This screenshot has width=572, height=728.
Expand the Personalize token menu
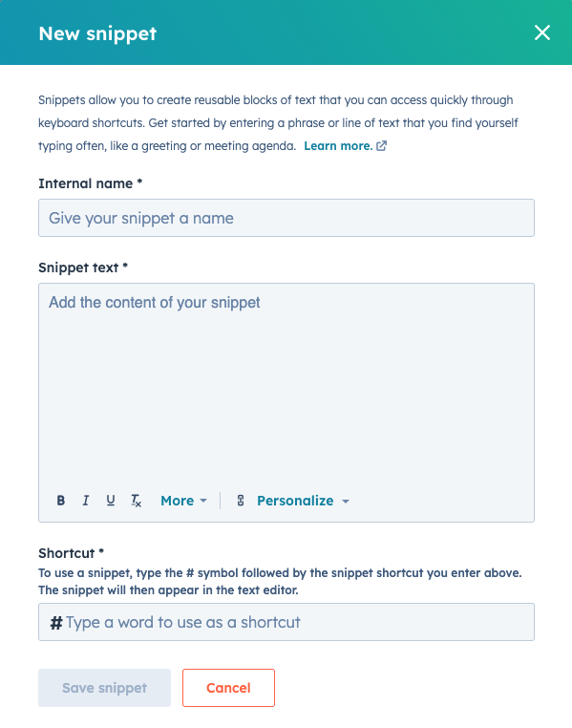(303, 501)
